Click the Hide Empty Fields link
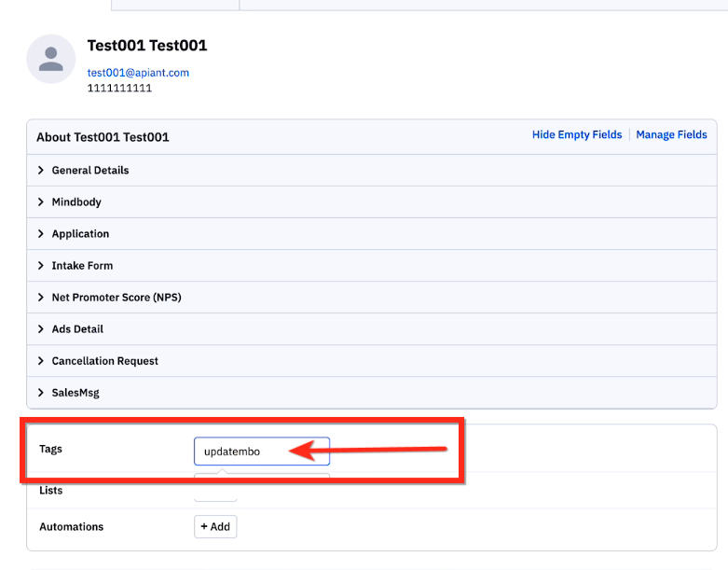This screenshot has height=570, width=728. (576, 135)
